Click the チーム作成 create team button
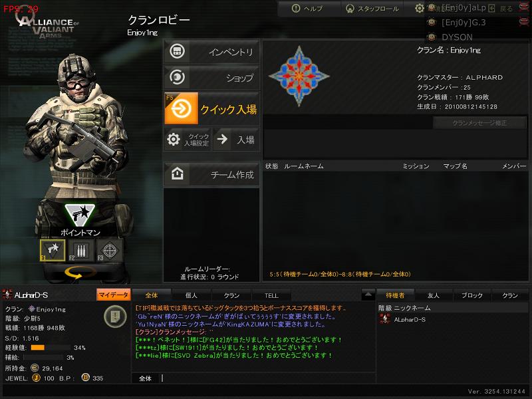Screen dimensions: 532x399 (x=211, y=174)
